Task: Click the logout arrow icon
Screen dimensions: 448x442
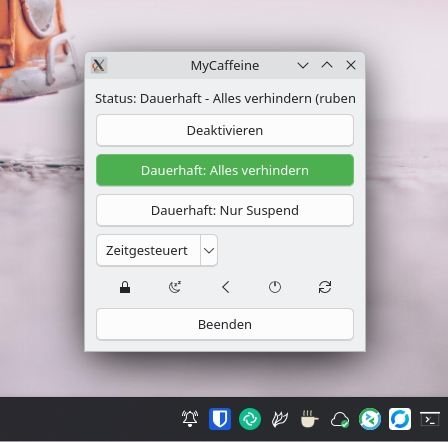Action: [x=225, y=287]
